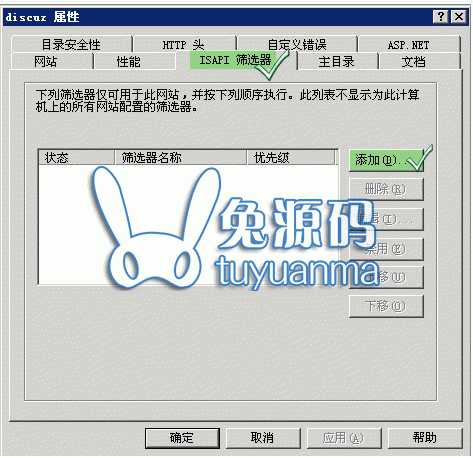Click the 状态 column header

[x=77, y=157]
